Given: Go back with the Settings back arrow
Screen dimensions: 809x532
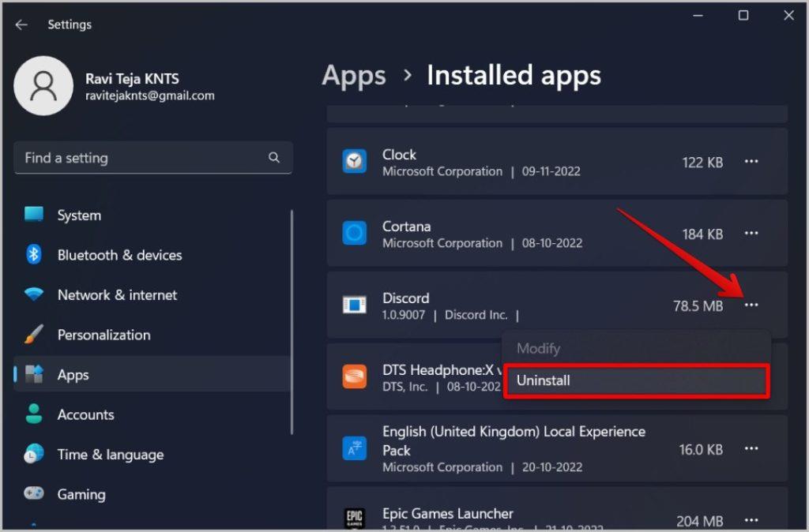Looking at the screenshot, I should [x=21, y=24].
